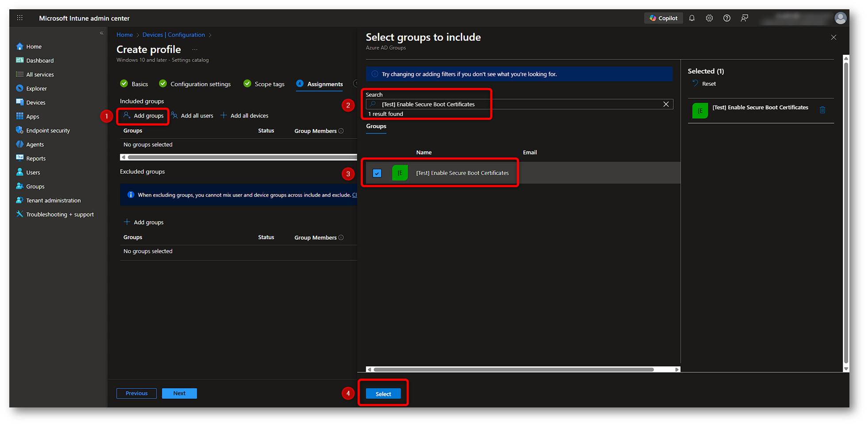
Task: Select the Groups tab in the panel
Action: tap(376, 126)
